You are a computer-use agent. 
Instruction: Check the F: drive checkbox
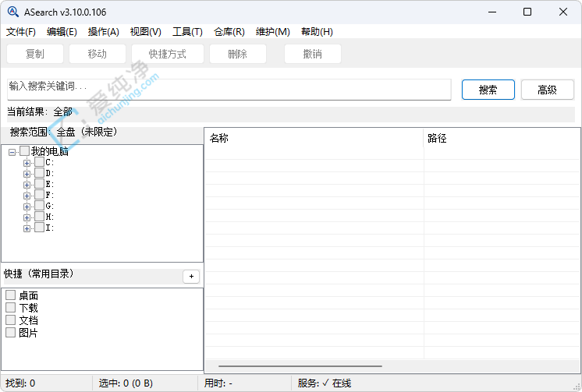pyautogui.click(x=39, y=194)
